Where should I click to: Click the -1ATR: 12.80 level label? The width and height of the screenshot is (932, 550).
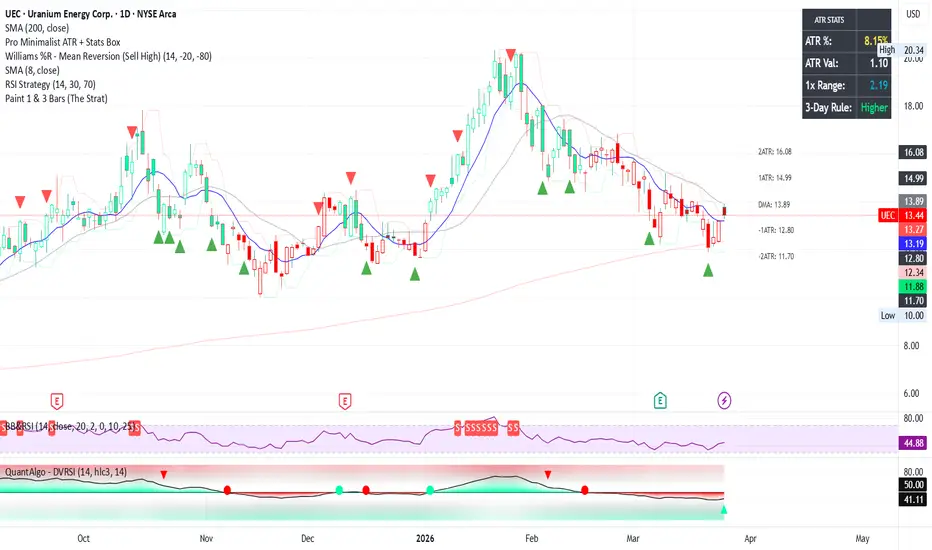tap(776, 230)
